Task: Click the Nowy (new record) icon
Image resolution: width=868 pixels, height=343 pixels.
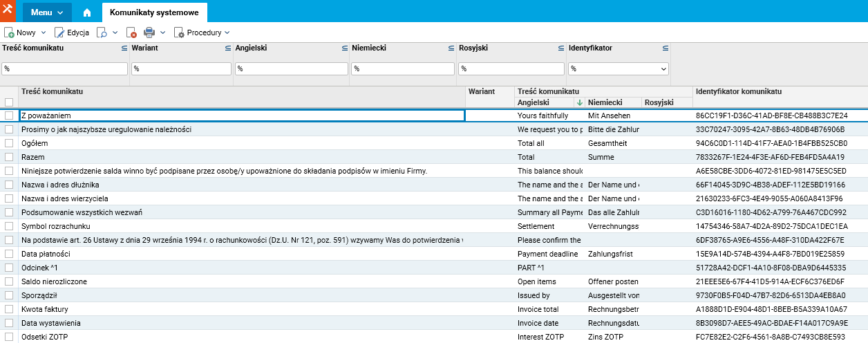Action: coord(10,33)
